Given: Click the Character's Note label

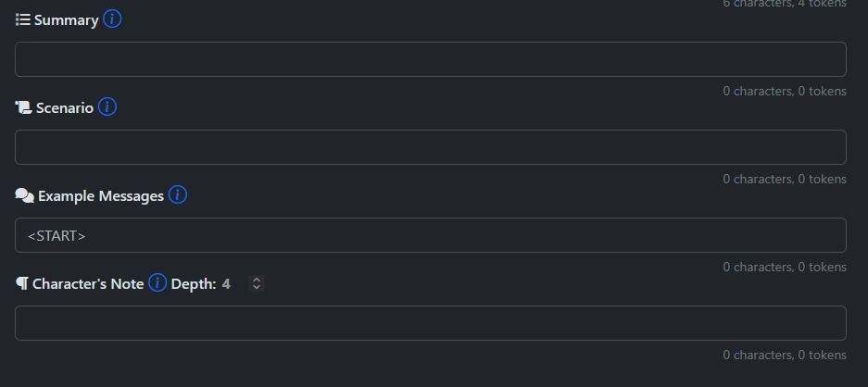Looking at the screenshot, I should tap(88, 284).
